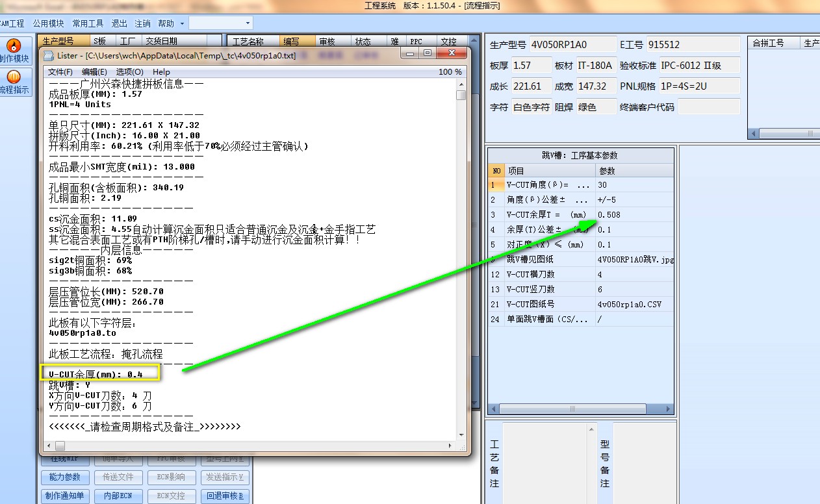Image resolution: width=820 pixels, height=504 pixels.
Task: Expand the toolbar options arrow after 帮助
Action: coord(182,23)
